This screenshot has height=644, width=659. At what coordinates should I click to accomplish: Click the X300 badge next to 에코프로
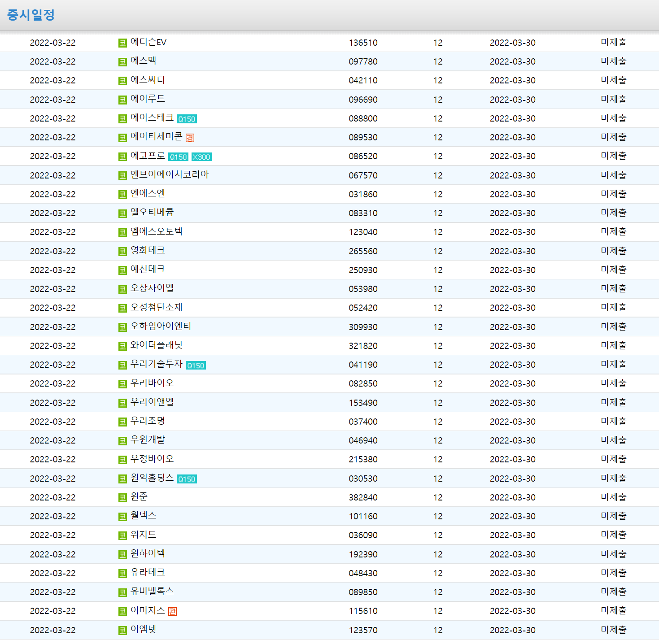coord(201,157)
